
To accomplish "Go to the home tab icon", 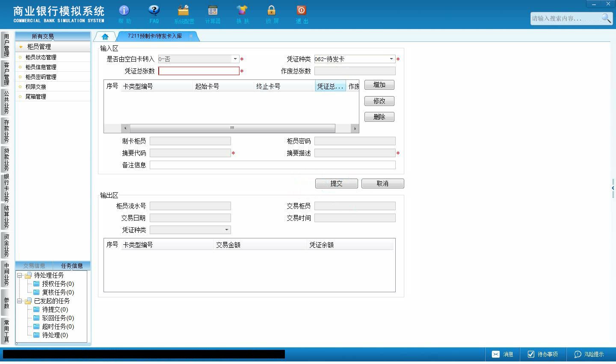I will pyautogui.click(x=105, y=37).
